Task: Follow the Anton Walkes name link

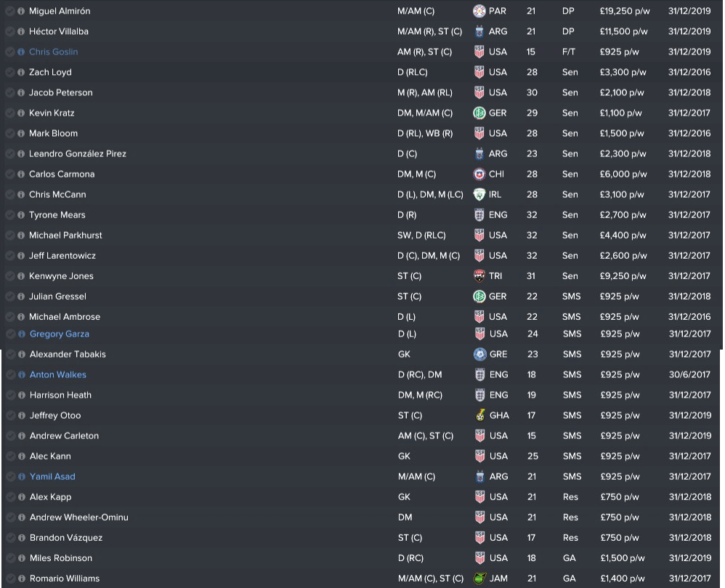Action: [58, 375]
